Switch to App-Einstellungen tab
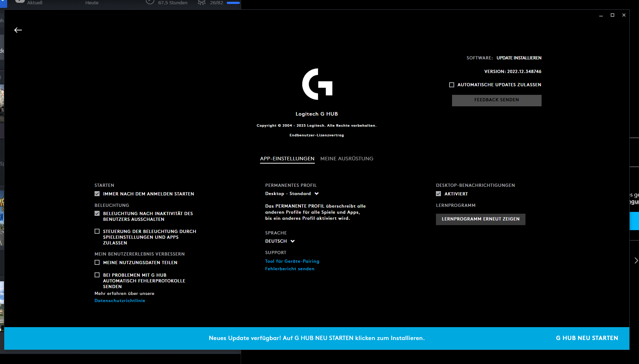 pyautogui.click(x=287, y=159)
